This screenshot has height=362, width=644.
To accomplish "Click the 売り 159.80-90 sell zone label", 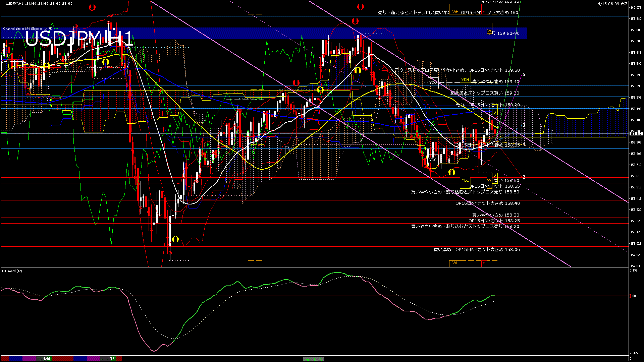I will click(503, 34).
